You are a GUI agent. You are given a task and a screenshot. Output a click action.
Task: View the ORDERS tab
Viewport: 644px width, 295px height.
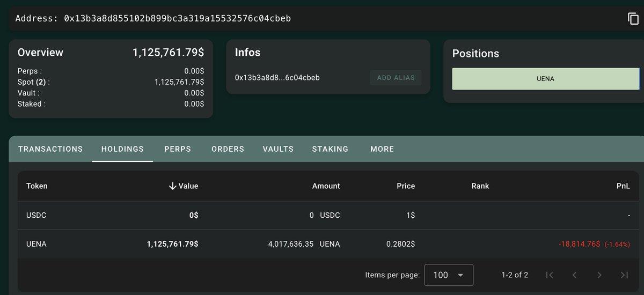click(228, 149)
